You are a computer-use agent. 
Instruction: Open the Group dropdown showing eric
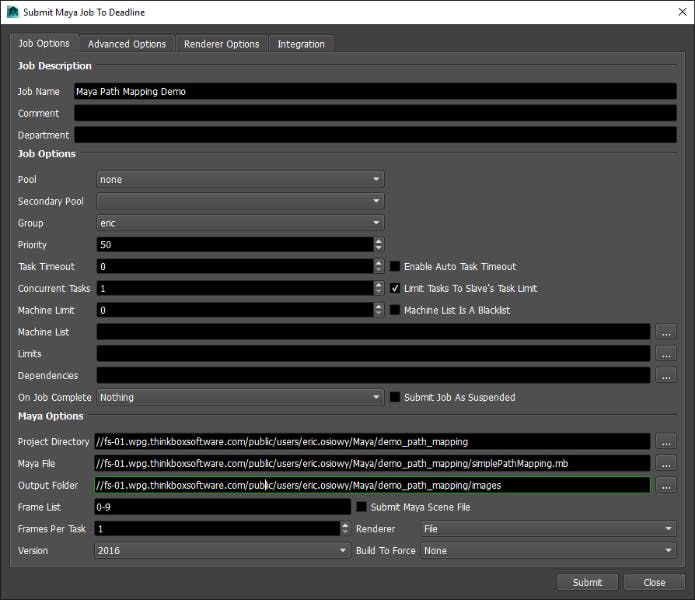[x=240, y=223]
